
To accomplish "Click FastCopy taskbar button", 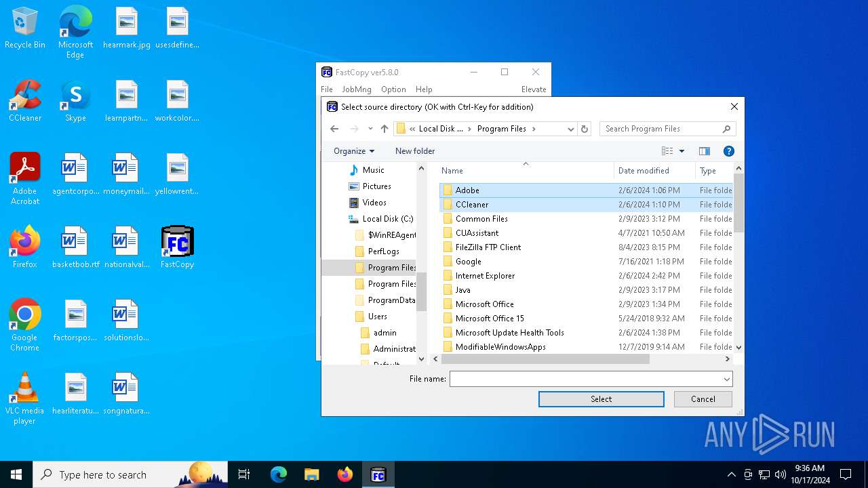I will (x=378, y=474).
